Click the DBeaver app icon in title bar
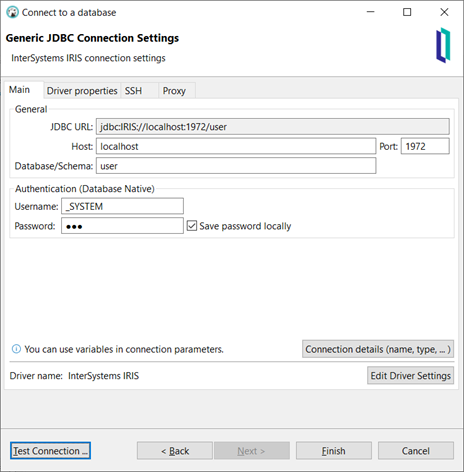 12,12
